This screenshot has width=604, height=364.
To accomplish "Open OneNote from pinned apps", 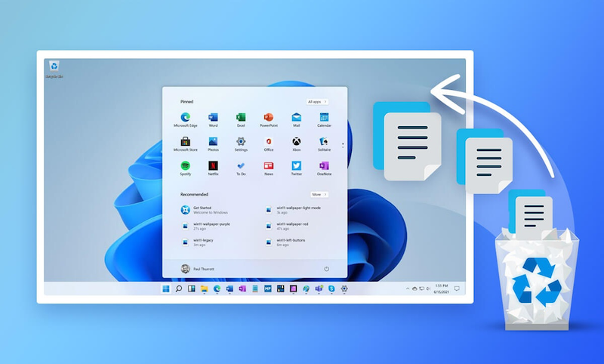I will (324, 166).
